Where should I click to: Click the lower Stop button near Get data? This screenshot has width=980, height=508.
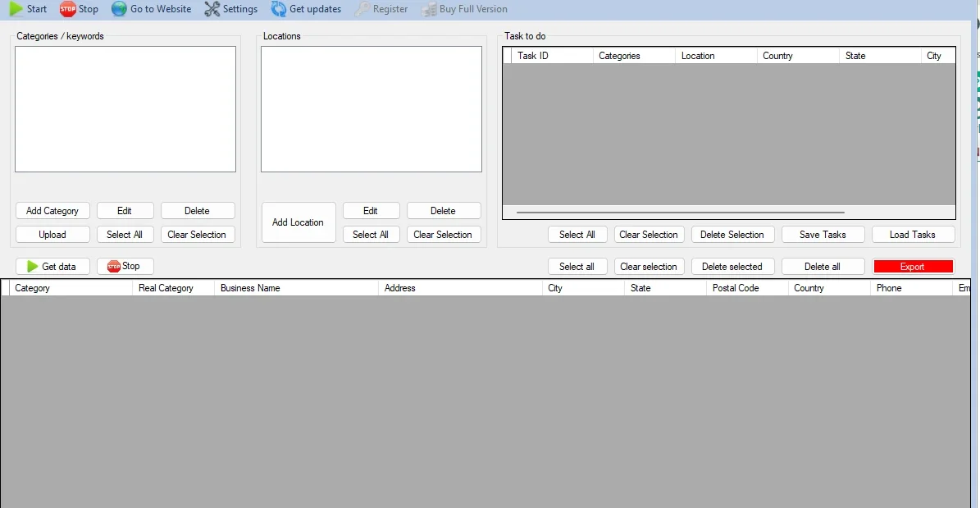coord(125,267)
